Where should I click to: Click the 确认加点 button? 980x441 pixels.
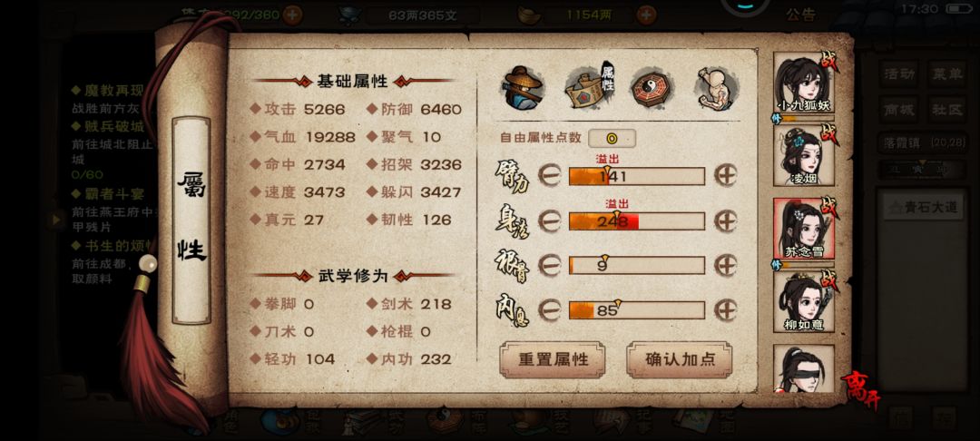tap(680, 360)
